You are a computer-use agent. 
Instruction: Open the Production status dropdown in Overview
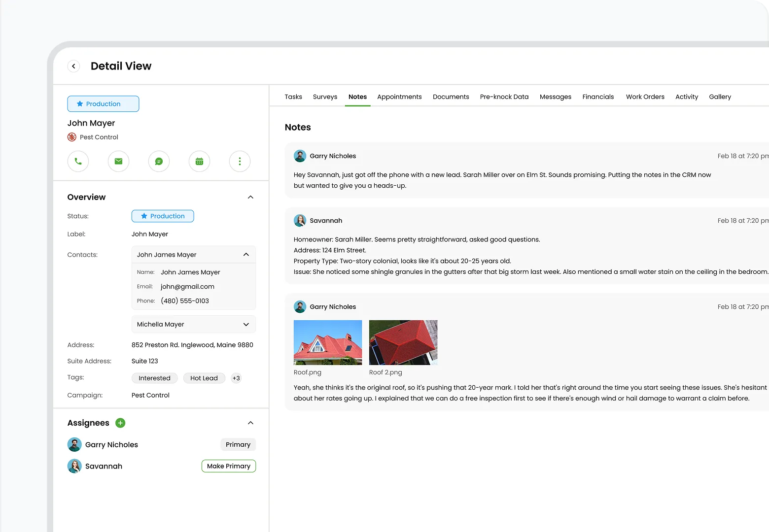163,216
